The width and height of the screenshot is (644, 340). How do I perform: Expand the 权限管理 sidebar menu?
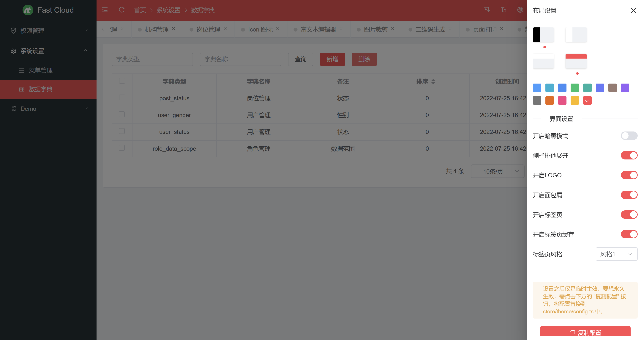point(48,31)
